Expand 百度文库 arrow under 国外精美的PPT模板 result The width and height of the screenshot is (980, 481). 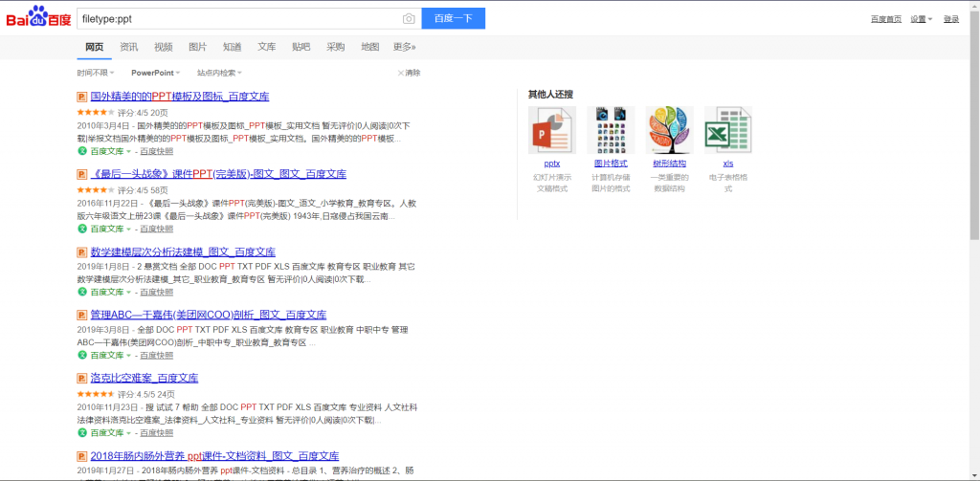(128, 152)
